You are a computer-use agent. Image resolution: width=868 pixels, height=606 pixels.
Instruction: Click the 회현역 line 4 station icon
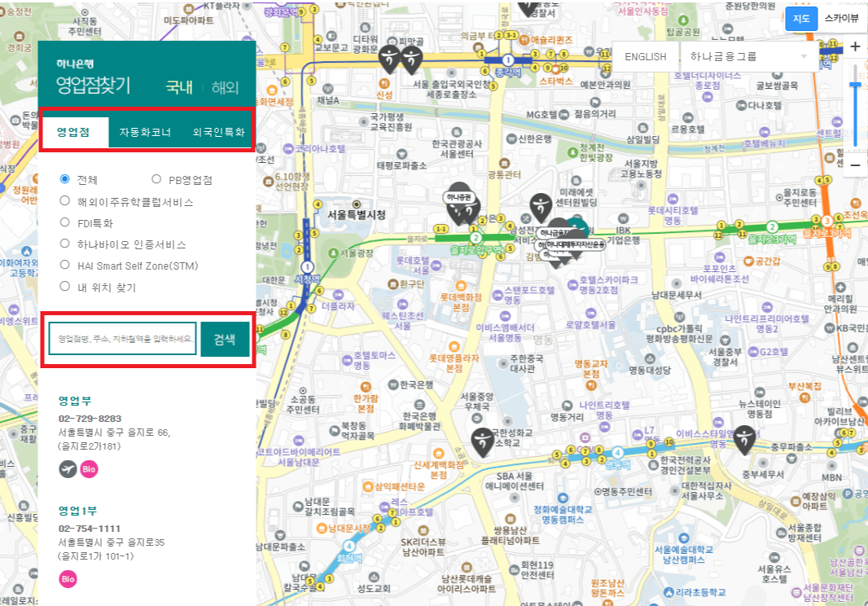coord(349,547)
